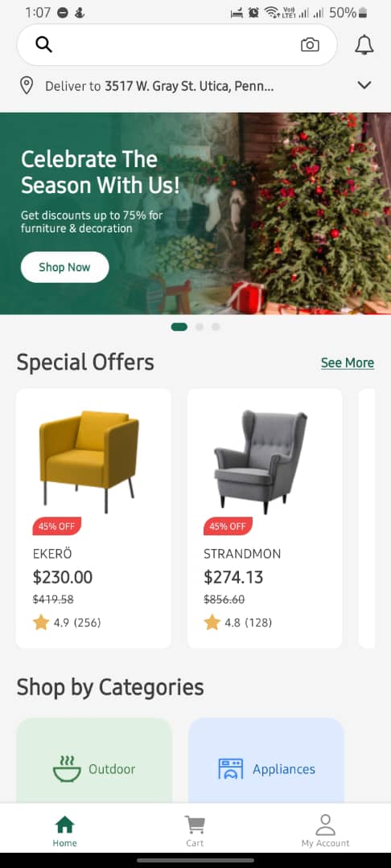Open the Cart tab
391x868 pixels.
tap(195, 832)
